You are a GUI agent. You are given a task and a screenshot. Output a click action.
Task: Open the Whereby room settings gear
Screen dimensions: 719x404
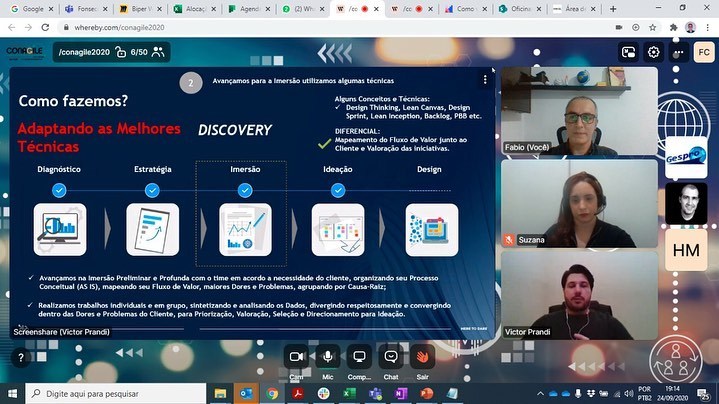(654, 52)
